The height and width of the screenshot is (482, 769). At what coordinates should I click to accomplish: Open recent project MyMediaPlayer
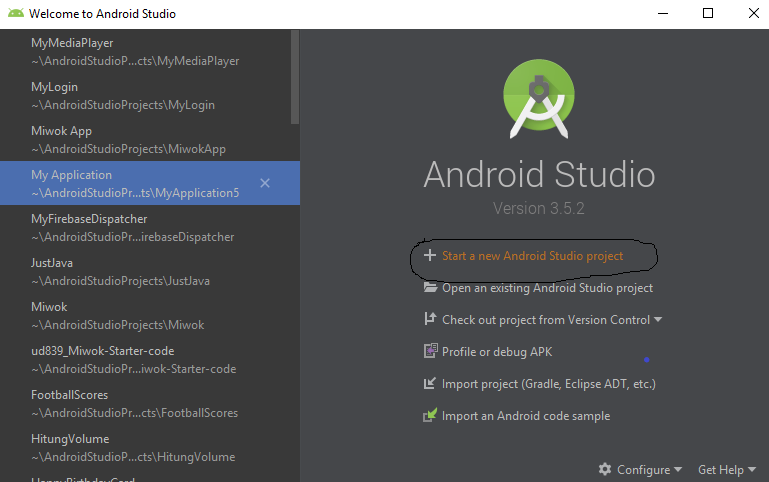click(x=150, y=51)
